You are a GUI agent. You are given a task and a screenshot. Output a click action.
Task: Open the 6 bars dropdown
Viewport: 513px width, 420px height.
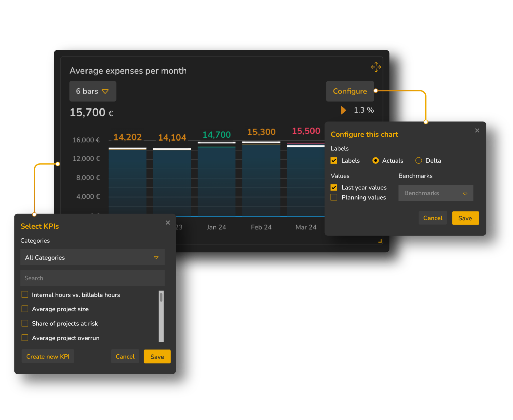(x=93, y=91)
